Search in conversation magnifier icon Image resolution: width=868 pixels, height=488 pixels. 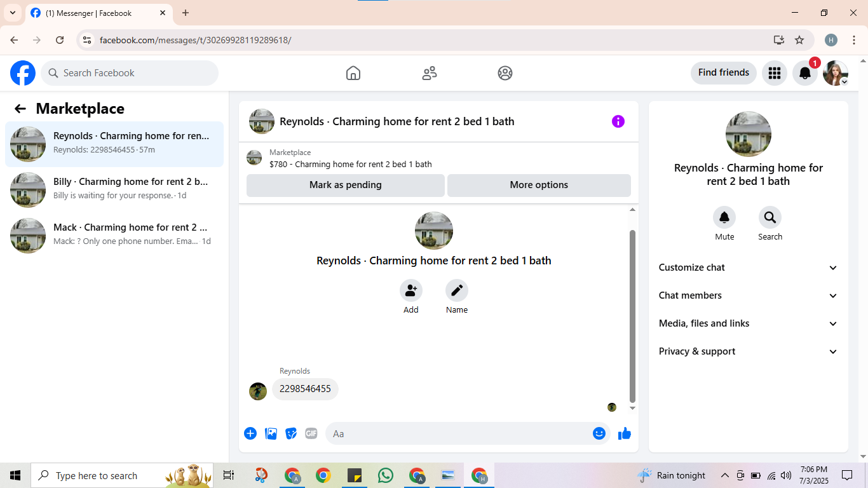click(770, 218)
